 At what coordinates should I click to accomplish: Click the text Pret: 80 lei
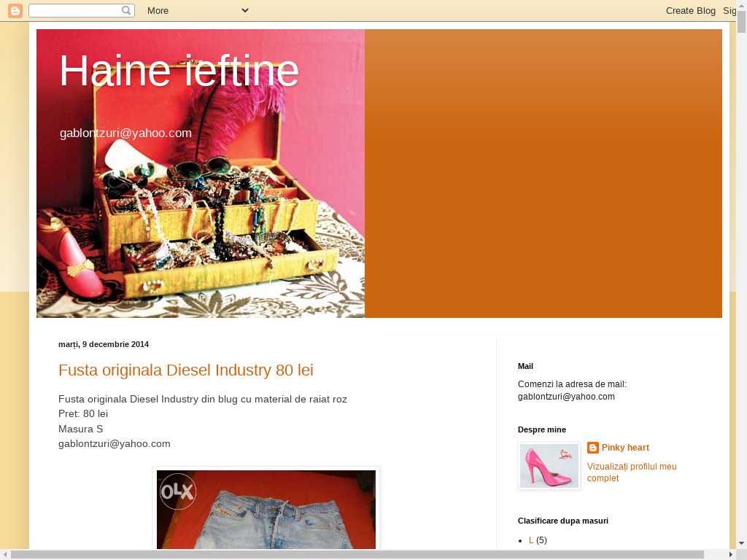click(x=83, y=414)
